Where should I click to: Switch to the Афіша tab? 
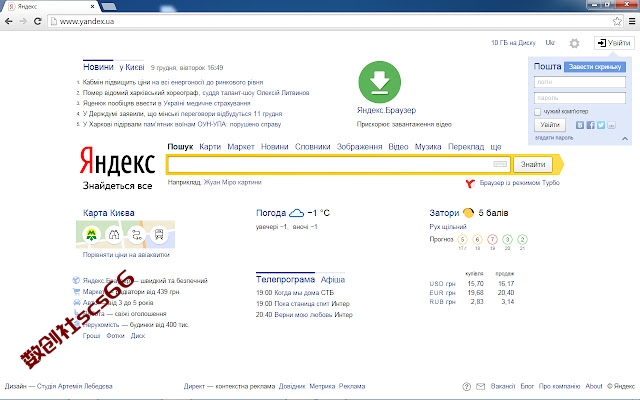pos(333,280)
